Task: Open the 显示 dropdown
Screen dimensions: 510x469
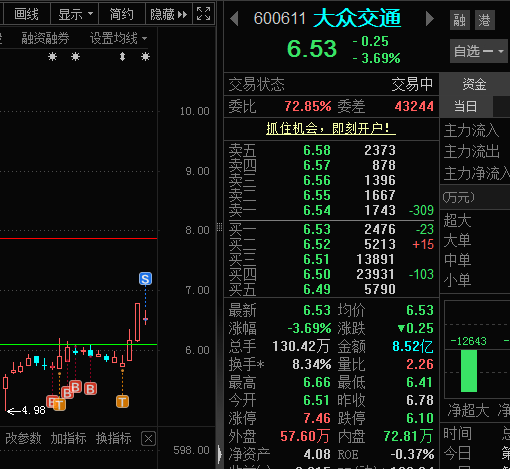Action: pyautogui.click(x=75, y=14)
